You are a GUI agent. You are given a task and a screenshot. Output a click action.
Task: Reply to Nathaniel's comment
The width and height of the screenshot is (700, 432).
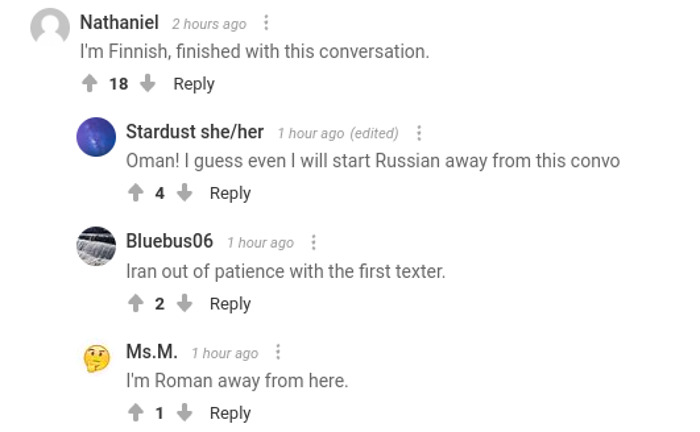(194, 84)
